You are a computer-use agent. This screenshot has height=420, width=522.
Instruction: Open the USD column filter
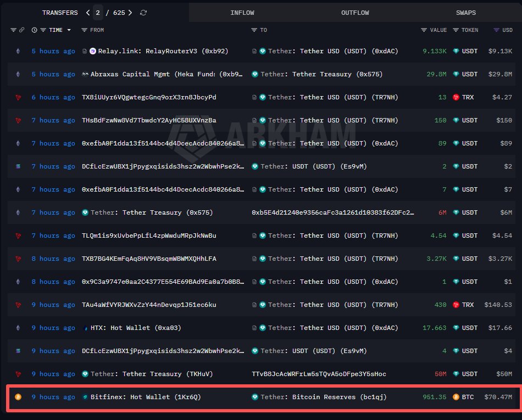coord(497,30)
